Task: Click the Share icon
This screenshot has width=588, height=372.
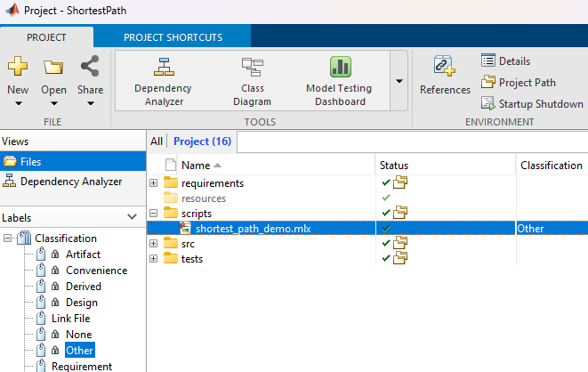Action: (x=90, y=67)
